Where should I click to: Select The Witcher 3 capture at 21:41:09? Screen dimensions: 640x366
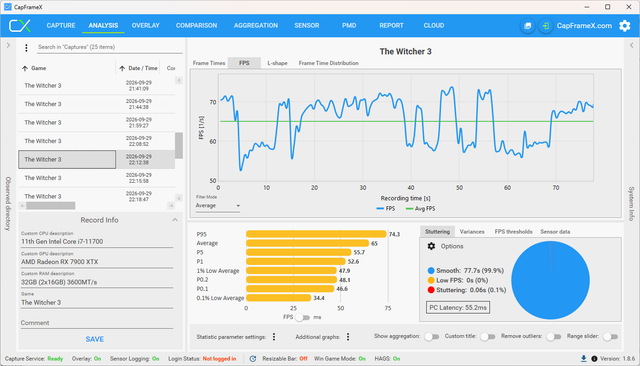coord(97,86)
